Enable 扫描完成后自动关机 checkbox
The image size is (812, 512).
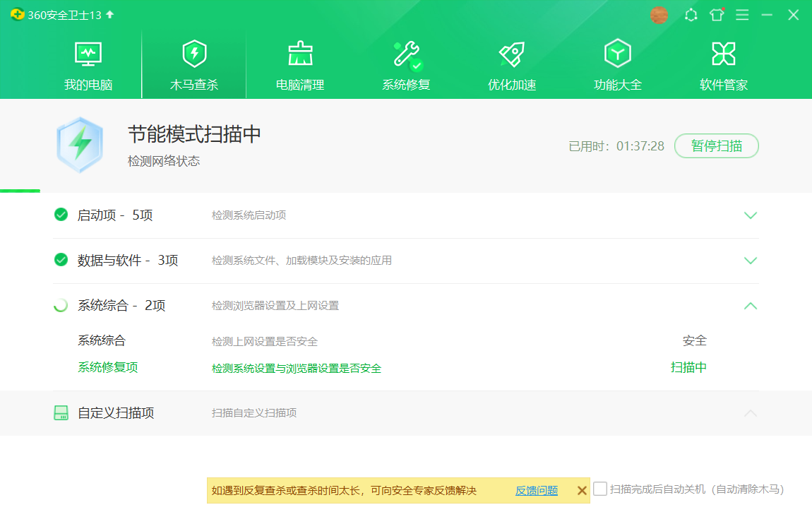coord(600,489)
